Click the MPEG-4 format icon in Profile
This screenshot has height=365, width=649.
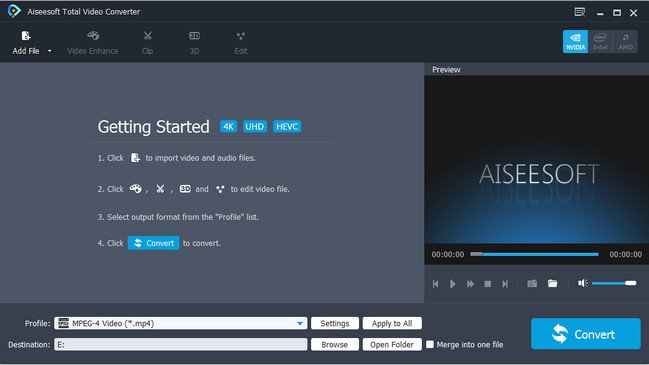coord(63,323)
